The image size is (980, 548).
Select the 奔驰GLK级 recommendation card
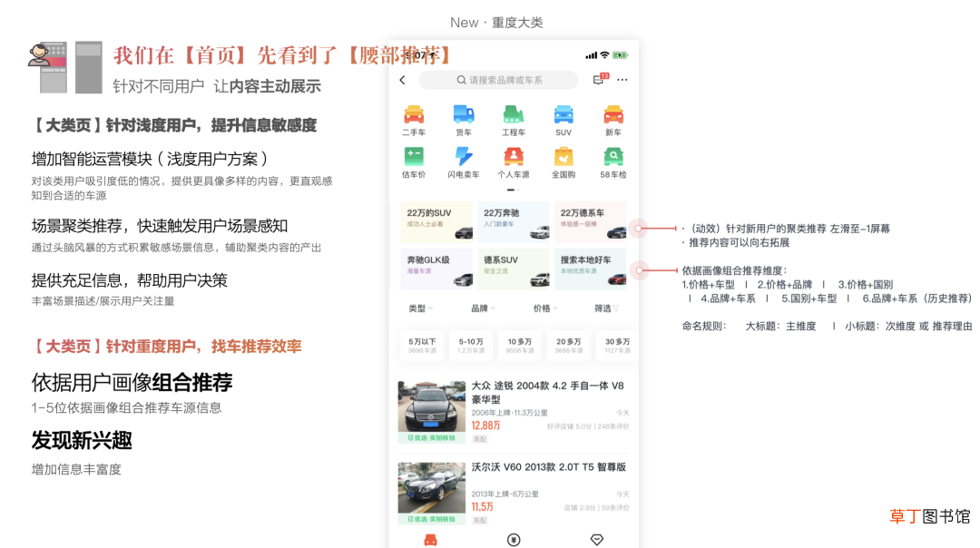436,269
